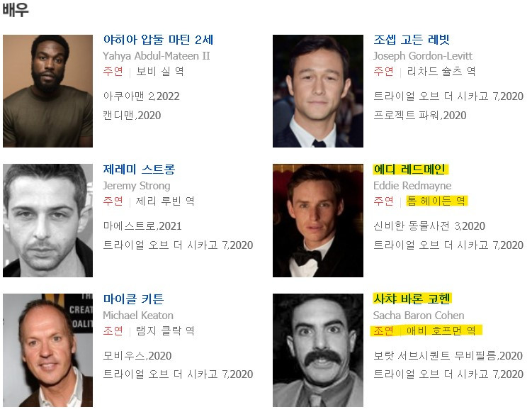Open the highlighted 에디 레드메인 name link
The image size is (532, 417).
[x=410, y=169]
